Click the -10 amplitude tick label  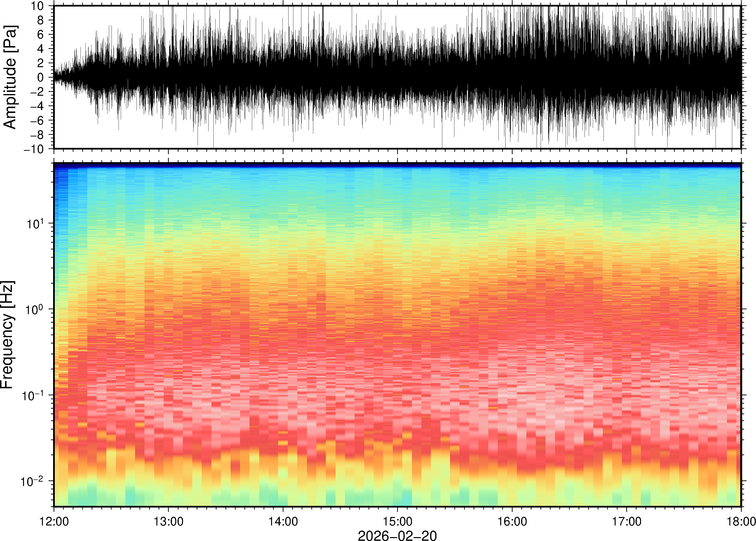pos(34,149)
